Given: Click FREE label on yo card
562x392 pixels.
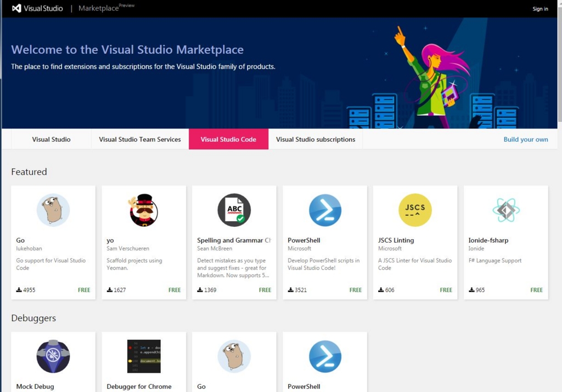Looking at the screenshot, I should 175,290.
